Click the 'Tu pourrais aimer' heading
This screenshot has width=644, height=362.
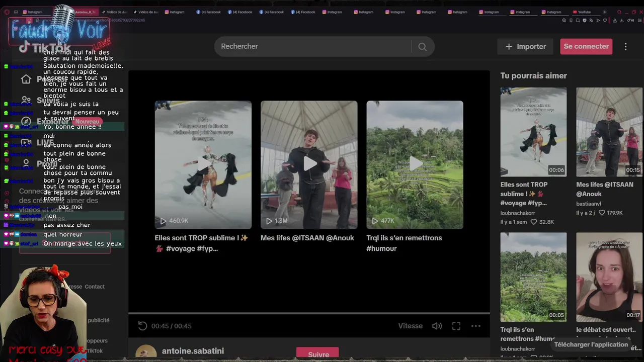pos(533,75)
